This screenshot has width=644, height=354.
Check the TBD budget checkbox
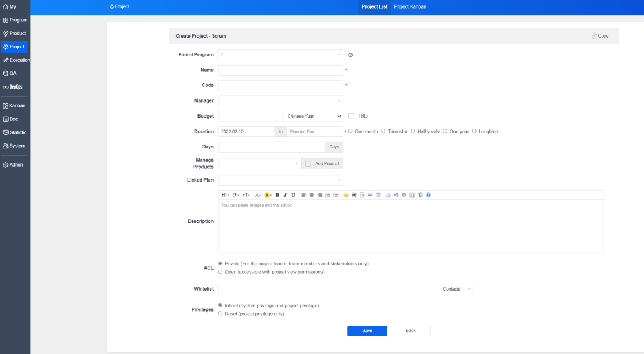click(x=352, y=116)
